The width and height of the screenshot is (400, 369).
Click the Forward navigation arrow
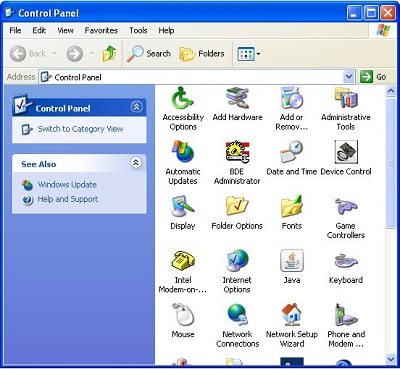[x=74, y=53]
